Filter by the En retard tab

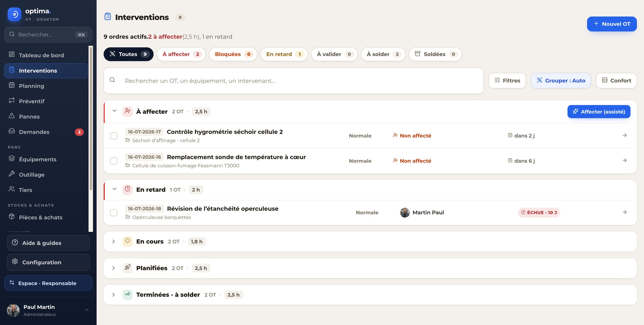pyautogui.click(x=285, y=54)
